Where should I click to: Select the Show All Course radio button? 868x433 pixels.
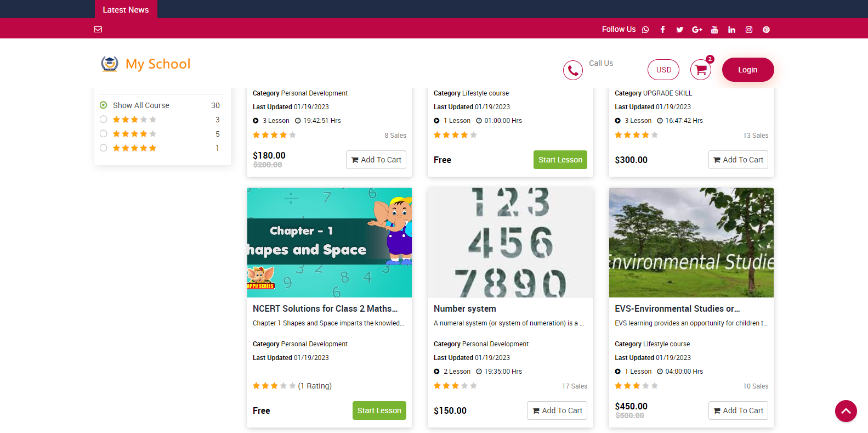click(103, 105)
